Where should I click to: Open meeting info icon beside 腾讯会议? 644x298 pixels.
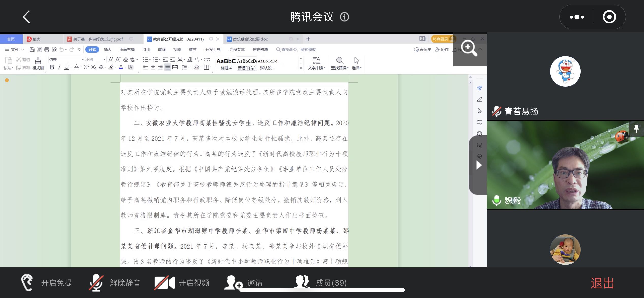[344, 17]
